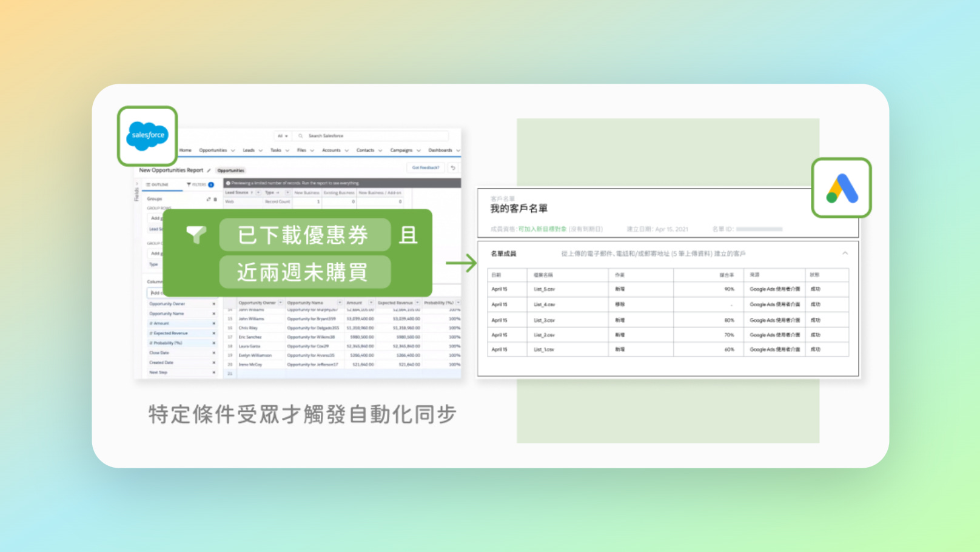Viewport: 980px width, 552px height.
Task: Click the trash icon in the Groups panel
Action: point(215,199)
